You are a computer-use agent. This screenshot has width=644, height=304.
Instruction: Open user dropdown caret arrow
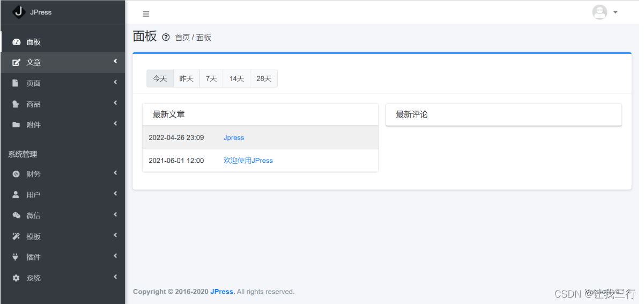click(x=615, y=12)
